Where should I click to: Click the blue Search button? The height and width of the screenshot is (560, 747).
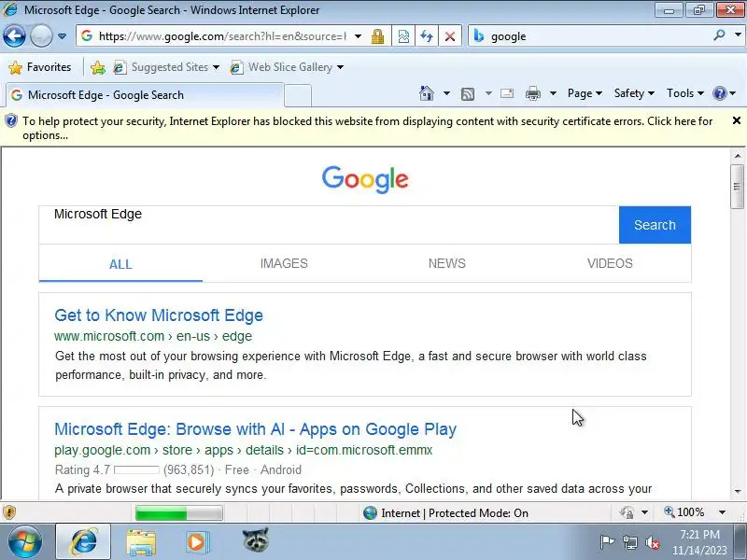pos(655,225)
